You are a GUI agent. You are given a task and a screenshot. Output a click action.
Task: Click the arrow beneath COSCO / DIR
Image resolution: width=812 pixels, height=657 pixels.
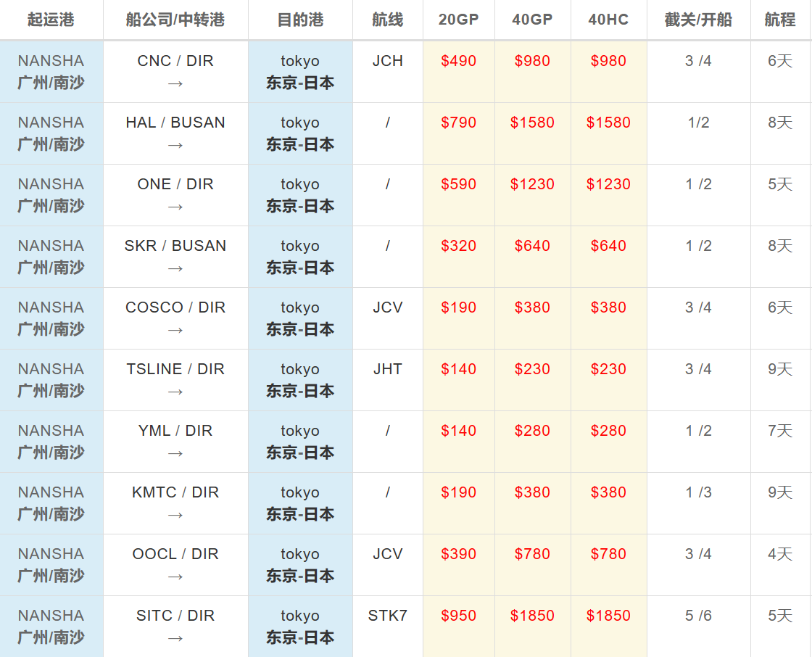coord(175,330)
